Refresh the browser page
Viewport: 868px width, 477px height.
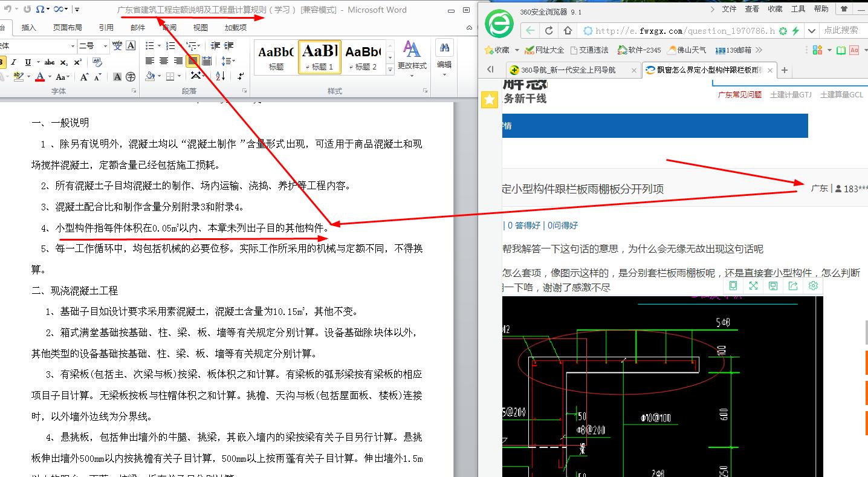coord(549,30)
